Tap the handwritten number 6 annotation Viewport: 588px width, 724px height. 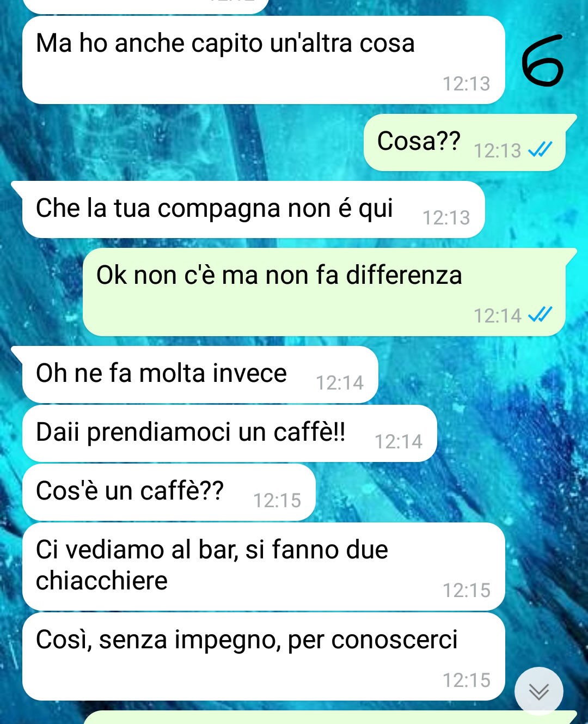point(542,60)
